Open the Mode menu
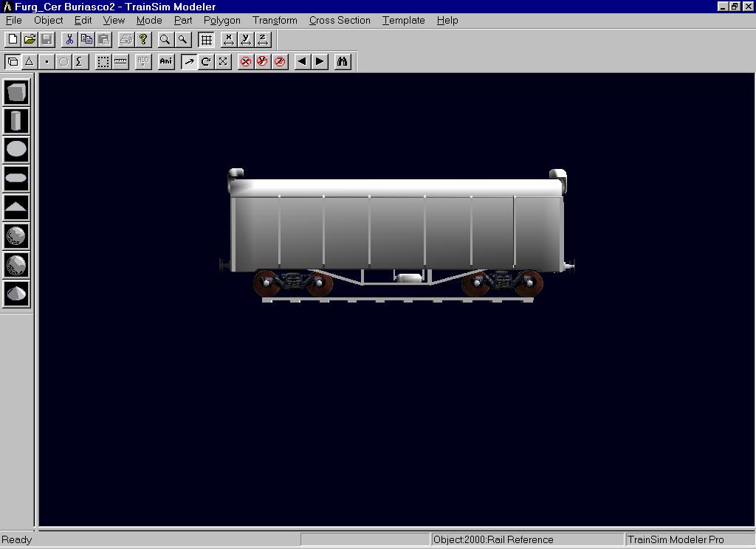 [149, 20]
